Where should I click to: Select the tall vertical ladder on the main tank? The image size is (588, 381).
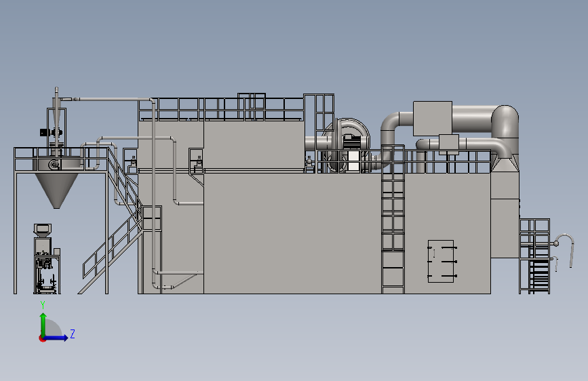393,220
